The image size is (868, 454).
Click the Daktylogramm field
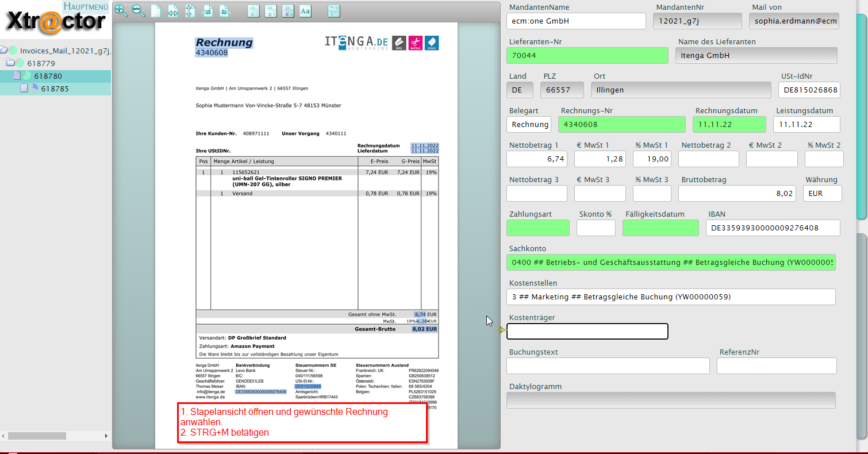click(x=671, y=400)
